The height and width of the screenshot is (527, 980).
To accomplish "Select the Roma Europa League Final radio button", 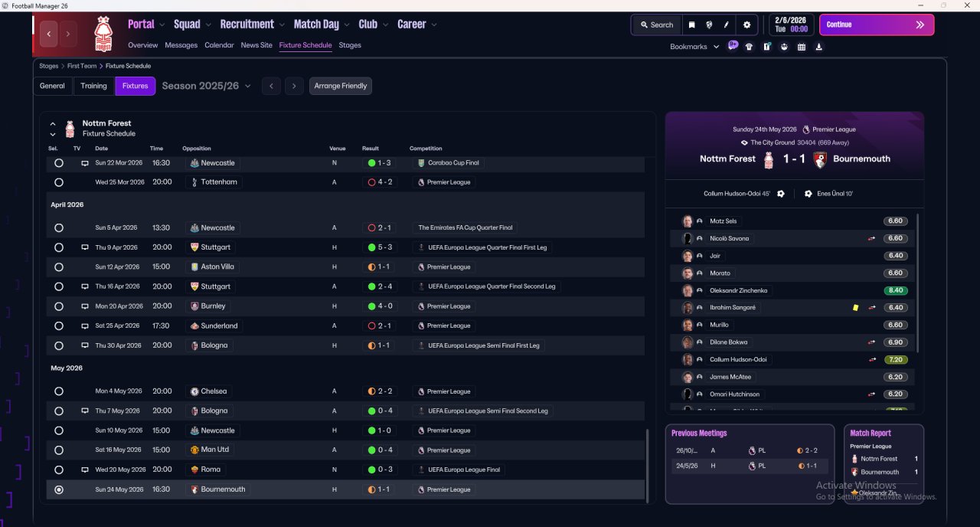I will [59, 470].
